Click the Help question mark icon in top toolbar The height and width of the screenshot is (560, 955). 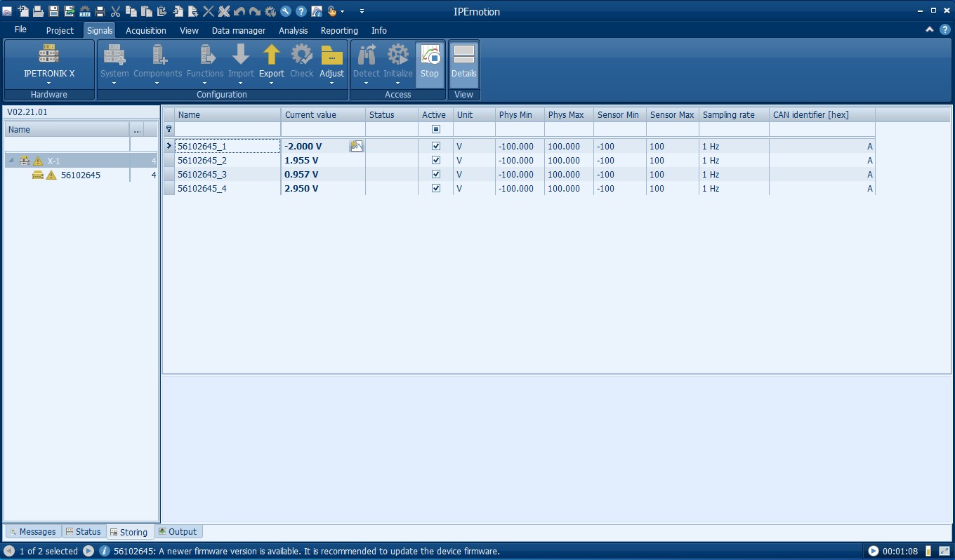tap(301, 11)
